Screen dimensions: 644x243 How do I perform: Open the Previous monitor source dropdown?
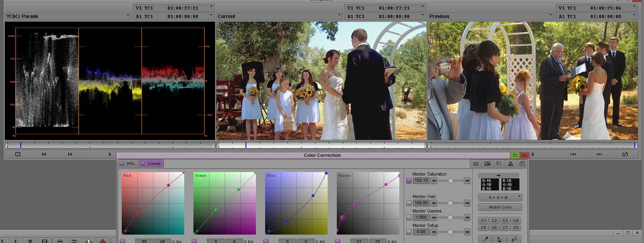point(491,16)
